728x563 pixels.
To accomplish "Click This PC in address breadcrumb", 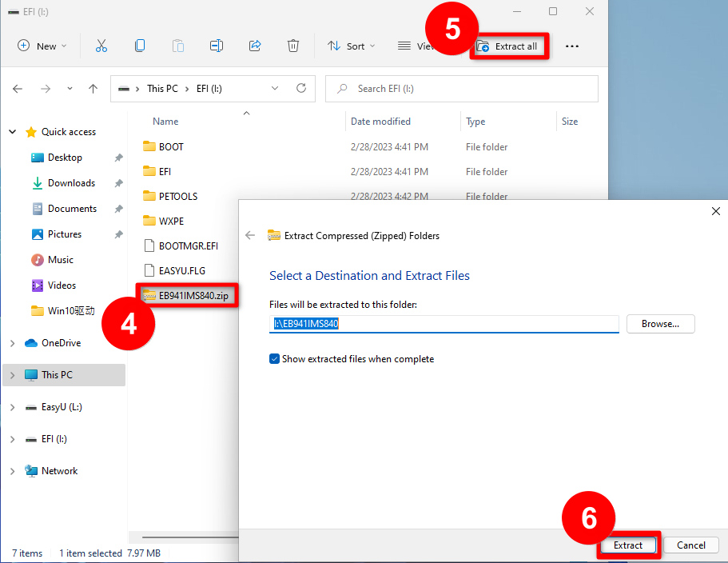I will (x=162, y=89).
